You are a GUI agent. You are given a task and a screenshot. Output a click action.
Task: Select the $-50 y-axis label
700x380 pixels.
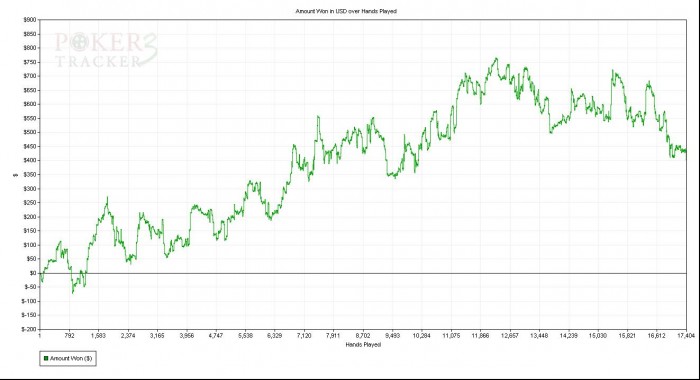point(30,287)
